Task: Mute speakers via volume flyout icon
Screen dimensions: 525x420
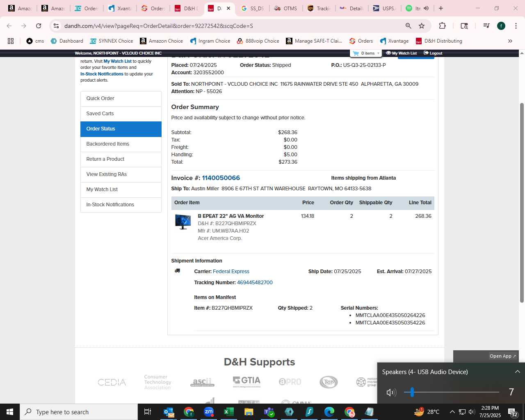Action: point(391,393)
